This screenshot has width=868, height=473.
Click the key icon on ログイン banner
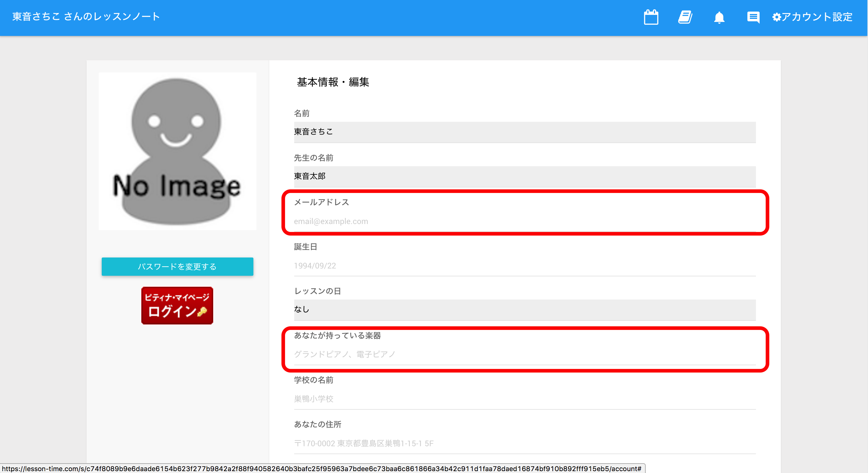202,312
